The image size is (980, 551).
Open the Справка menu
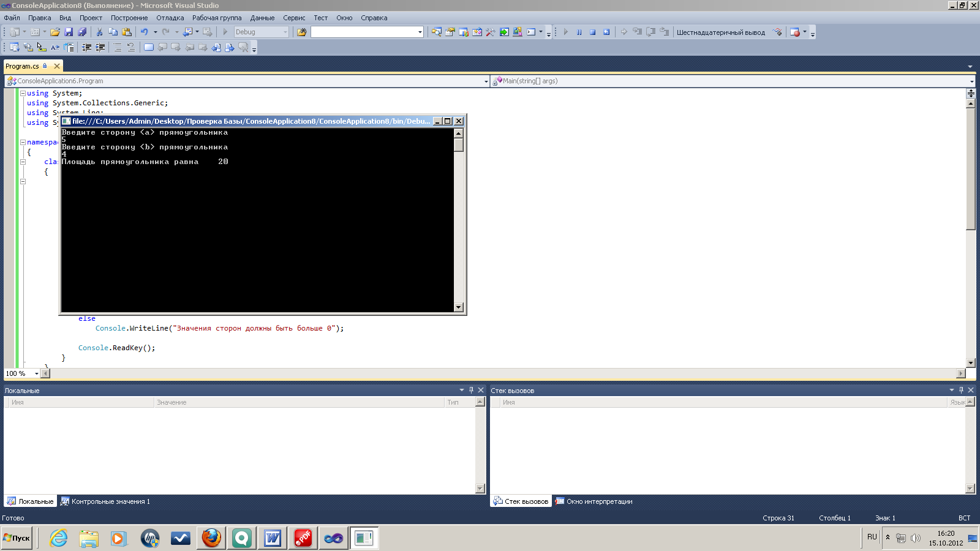coord(374,18)
